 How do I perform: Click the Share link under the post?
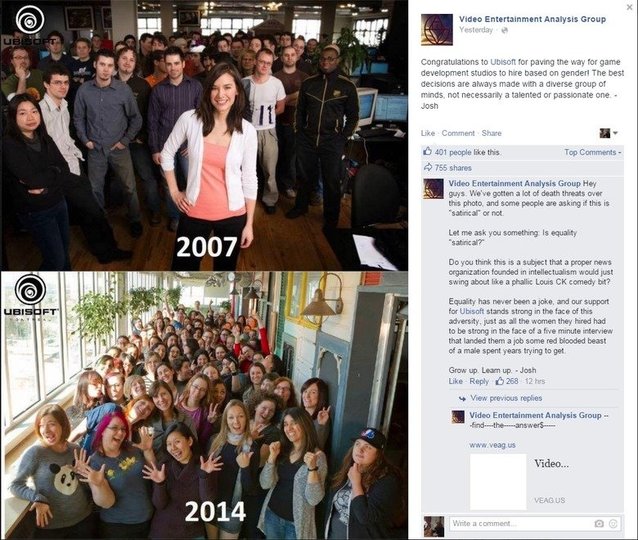pyautogui.click(x=492, y=133)
